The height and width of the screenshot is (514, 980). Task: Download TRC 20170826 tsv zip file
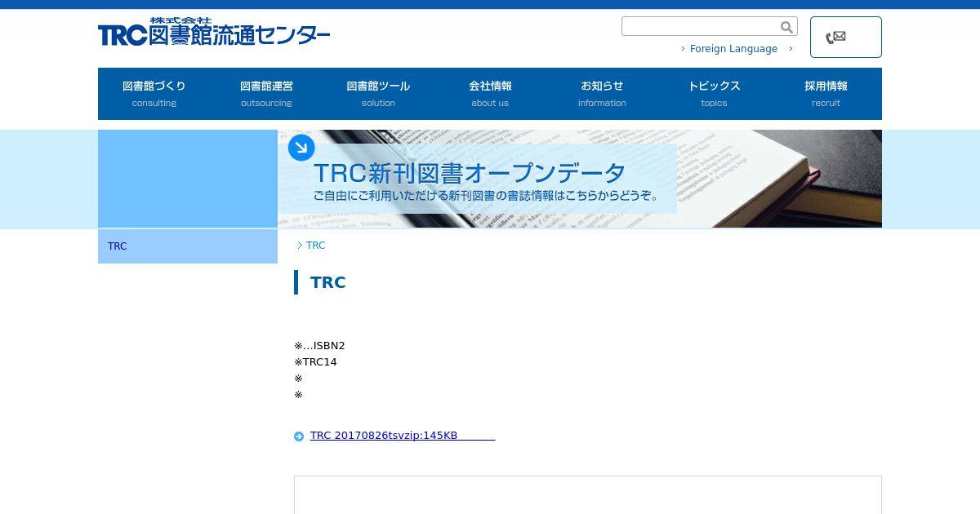pyautogui.click(x=403, y=436)
